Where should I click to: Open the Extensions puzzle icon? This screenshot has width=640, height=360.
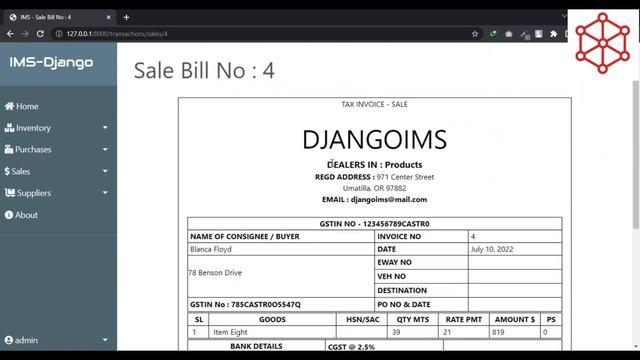tap(553, 34)
